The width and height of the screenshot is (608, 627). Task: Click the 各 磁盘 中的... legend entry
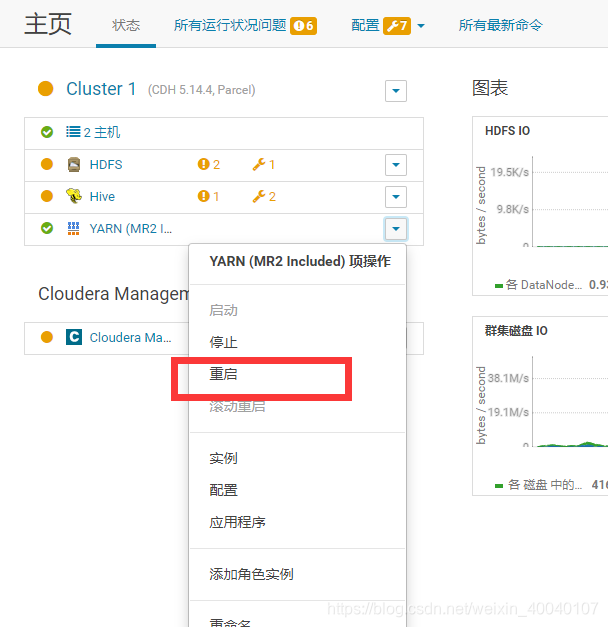tap(538, 485)
